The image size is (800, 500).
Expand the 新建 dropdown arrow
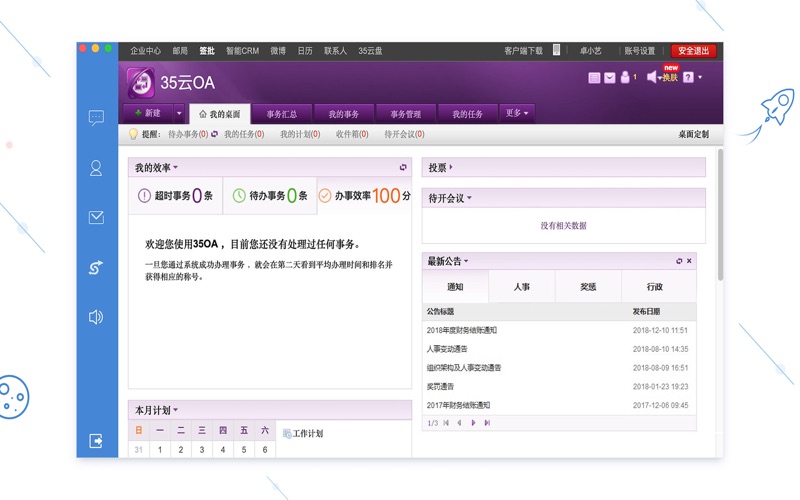pyautogui.click(x=179, y=113)
